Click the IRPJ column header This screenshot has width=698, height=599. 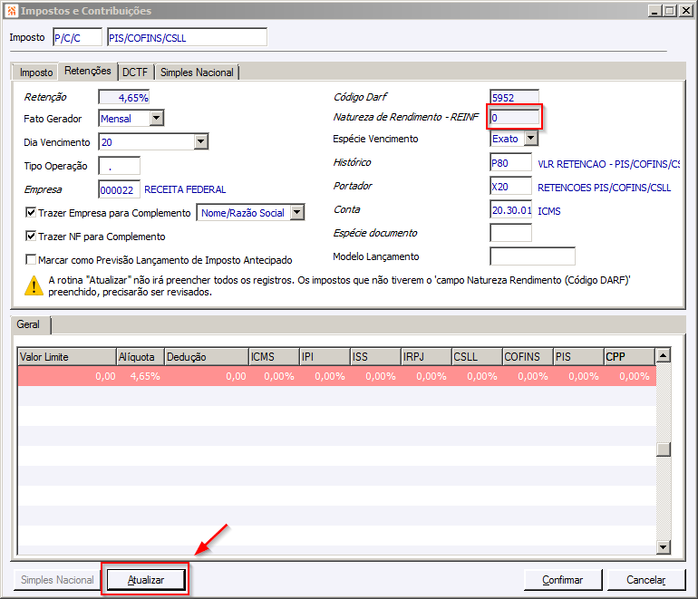426,357
